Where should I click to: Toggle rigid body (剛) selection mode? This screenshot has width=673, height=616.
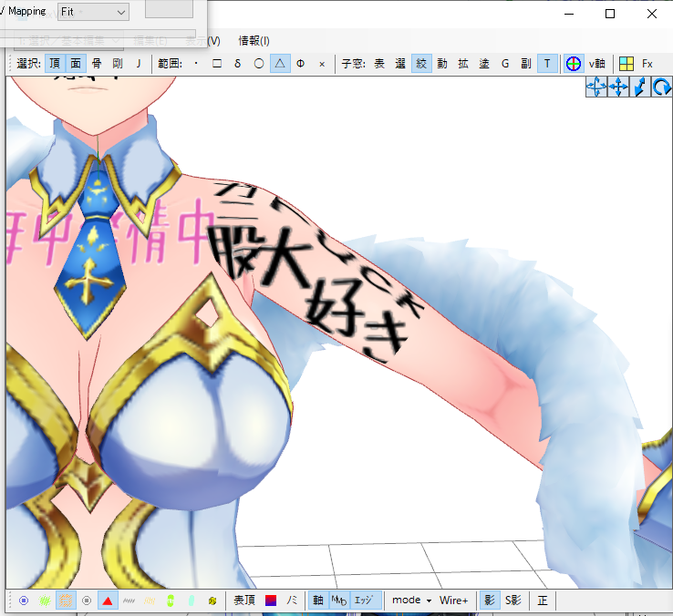click(x=118, y=64)
